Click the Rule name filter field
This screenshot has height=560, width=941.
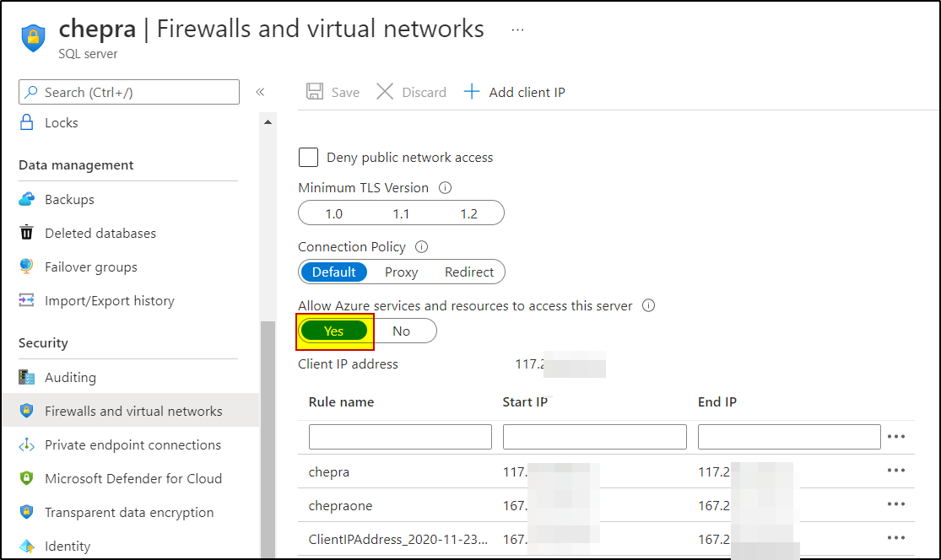click(400, 436)
